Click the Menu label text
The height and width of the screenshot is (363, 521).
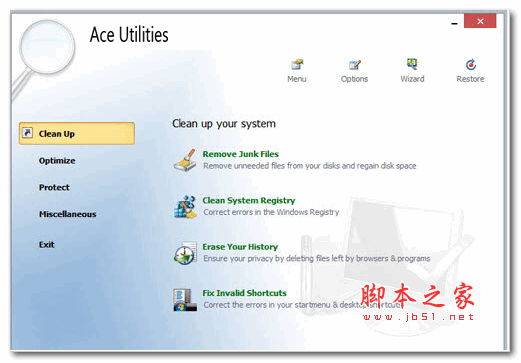pyautogui.click(x=297, y=79)
